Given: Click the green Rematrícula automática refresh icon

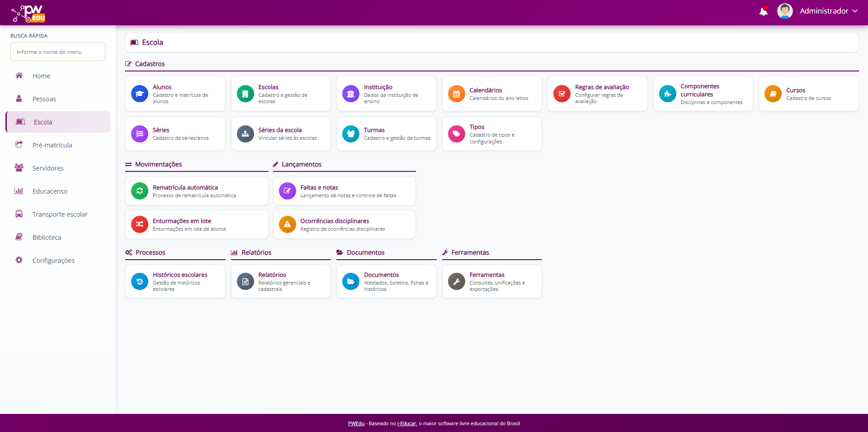Looking at the screenshot, I should pos(140,191).
